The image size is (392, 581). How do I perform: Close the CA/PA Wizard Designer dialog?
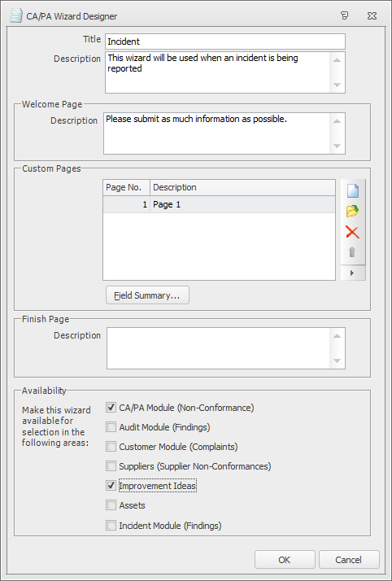tap(372, 15)
